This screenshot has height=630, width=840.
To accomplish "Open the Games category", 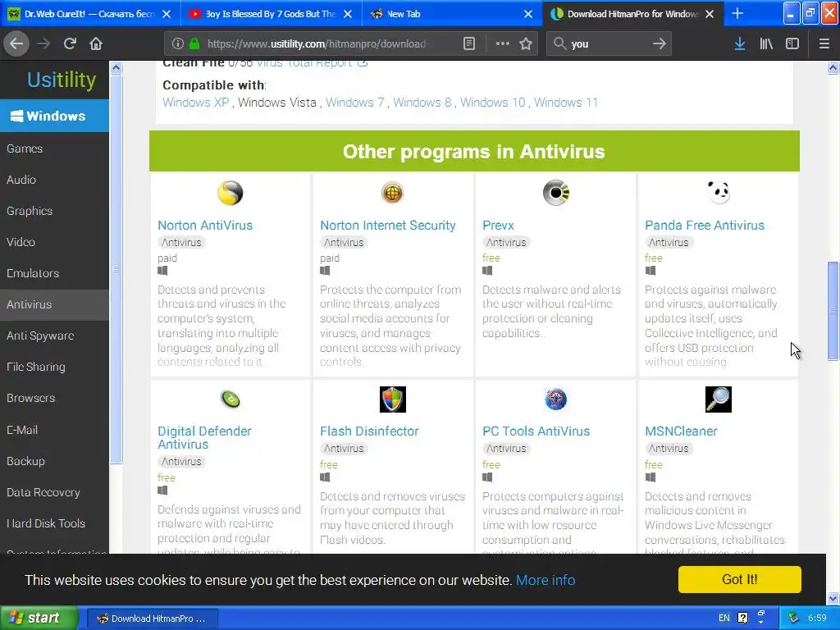I will [x=55, y=148].
